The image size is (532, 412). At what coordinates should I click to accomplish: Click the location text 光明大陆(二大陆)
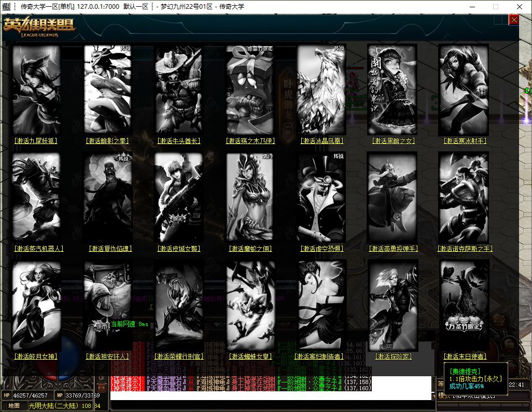(x=53, y=406)
